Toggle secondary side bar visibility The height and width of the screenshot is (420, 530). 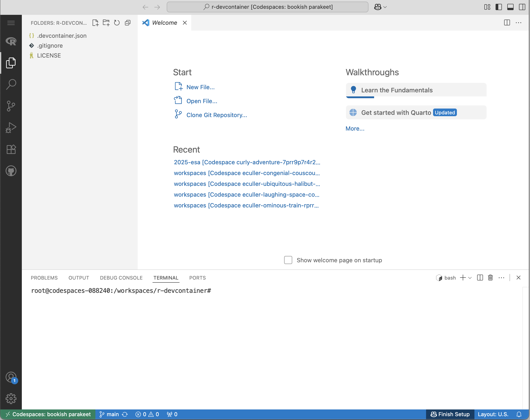click(522, 7)
